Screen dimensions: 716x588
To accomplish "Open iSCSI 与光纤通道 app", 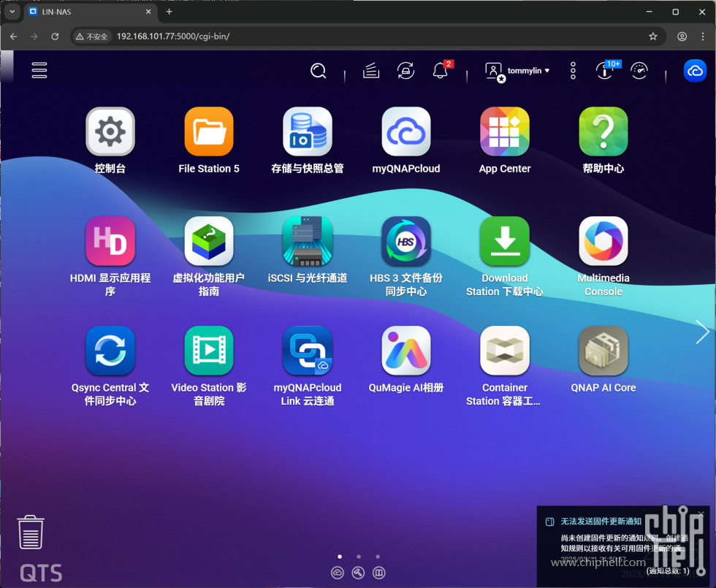I will coord(308,241).
